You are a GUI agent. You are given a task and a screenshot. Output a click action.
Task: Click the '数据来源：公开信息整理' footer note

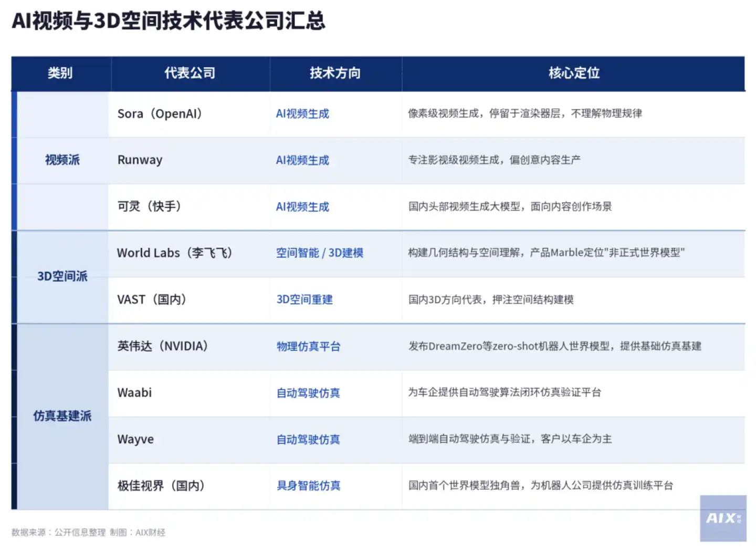coord(59,532)
